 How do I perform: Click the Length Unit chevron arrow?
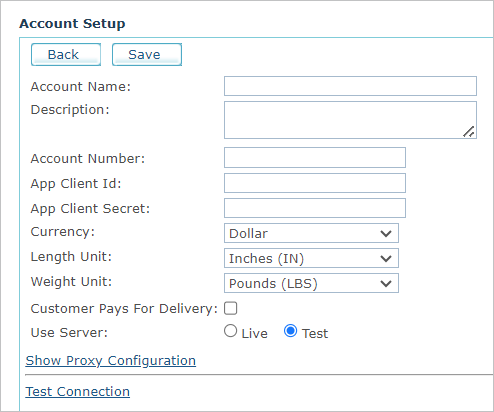386,259
